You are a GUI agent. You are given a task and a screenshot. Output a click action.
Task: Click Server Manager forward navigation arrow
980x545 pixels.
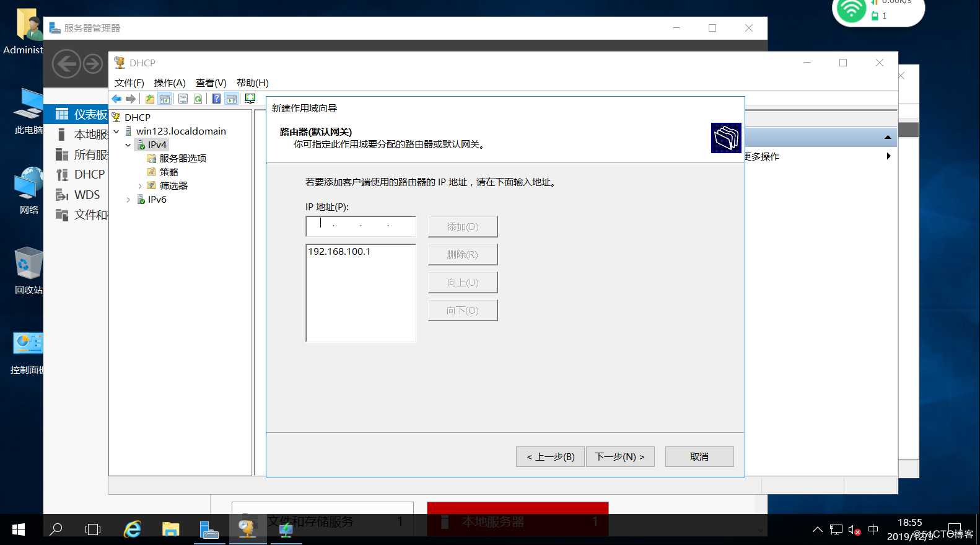pyautogui.click(x=93, y=63)
